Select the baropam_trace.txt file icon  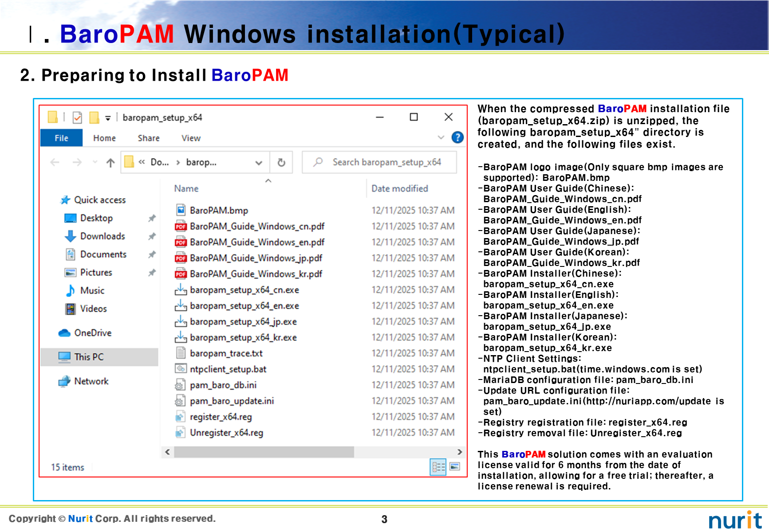pos(181,353)
